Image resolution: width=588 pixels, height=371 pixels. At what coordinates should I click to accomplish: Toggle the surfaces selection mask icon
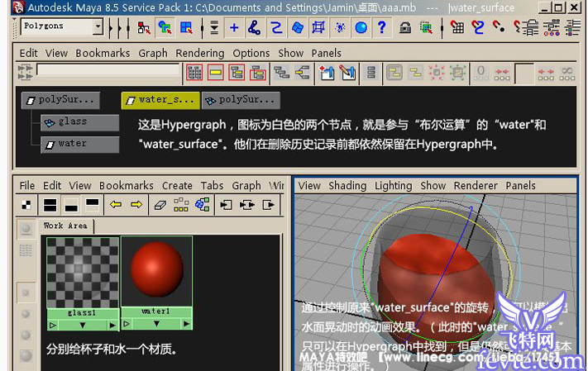tap(298, 27)
